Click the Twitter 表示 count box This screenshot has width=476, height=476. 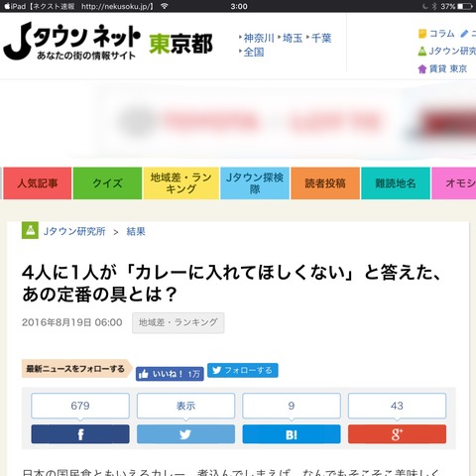point(185,406)
